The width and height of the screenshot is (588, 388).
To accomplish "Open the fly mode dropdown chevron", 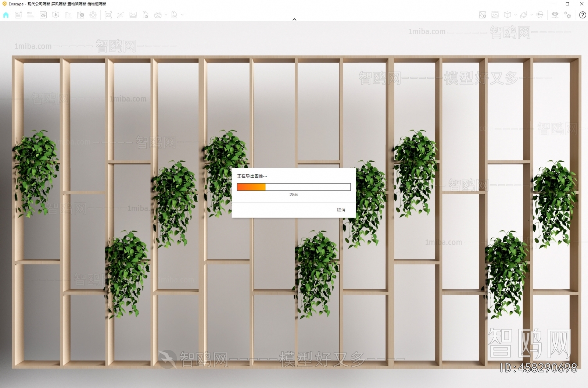I will click(x=532, y=15).
